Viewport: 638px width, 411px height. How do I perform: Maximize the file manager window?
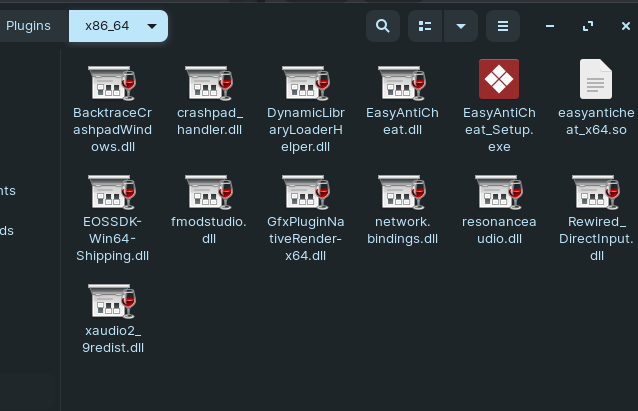point(588,26)
